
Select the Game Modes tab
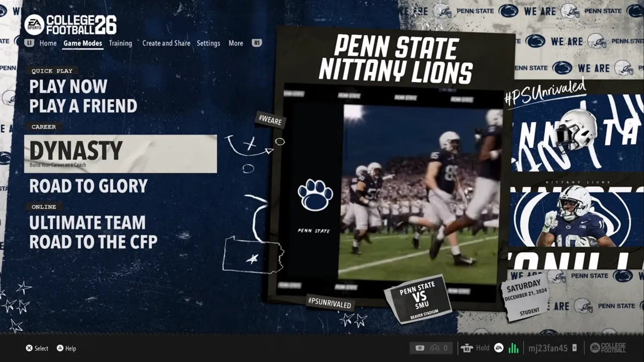click(x=83, y=43)
